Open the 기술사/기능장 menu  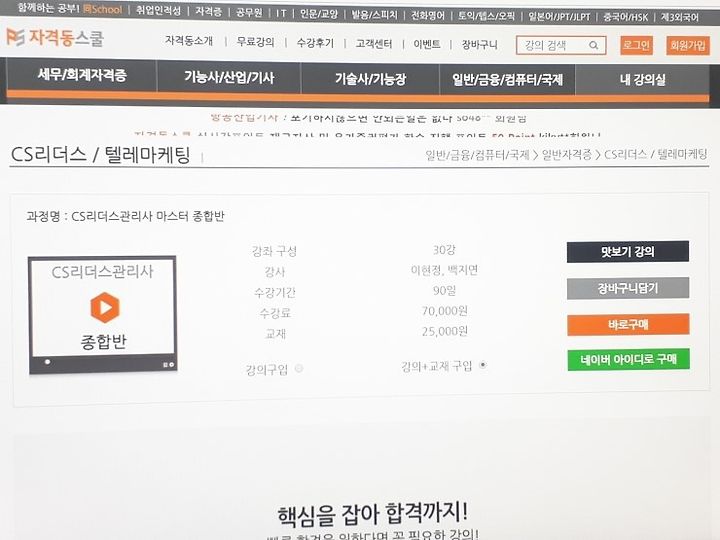pyautogui.click(x=370, y=79)
